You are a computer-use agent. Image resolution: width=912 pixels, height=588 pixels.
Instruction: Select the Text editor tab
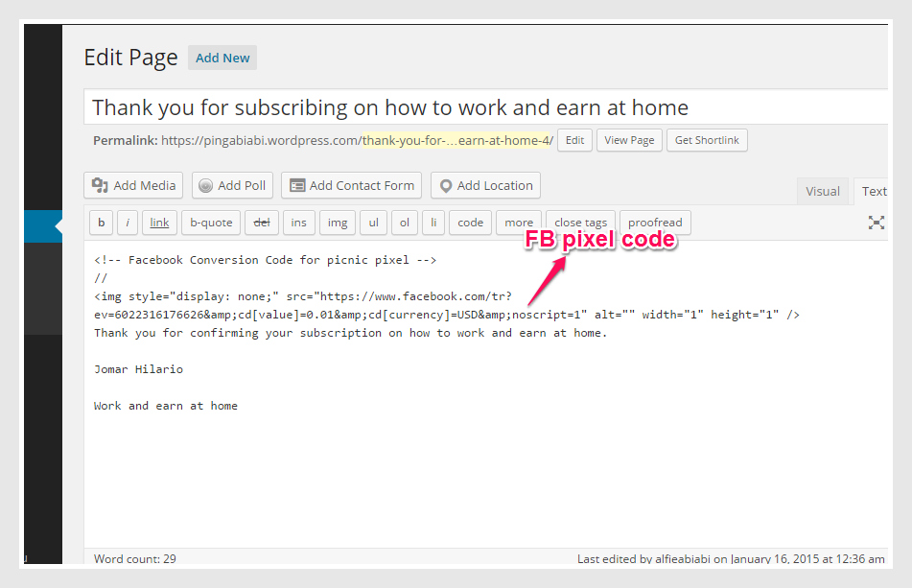tap(873, 191)
